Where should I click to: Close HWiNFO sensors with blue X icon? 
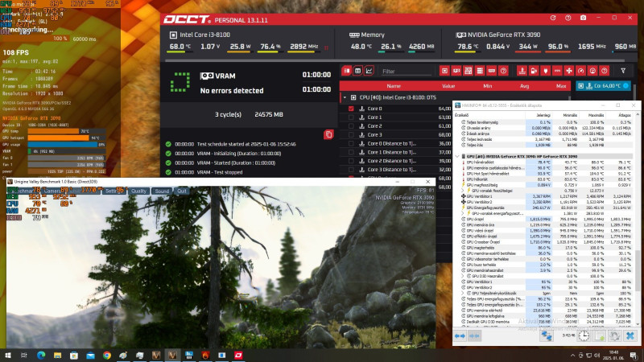[630, 335]
